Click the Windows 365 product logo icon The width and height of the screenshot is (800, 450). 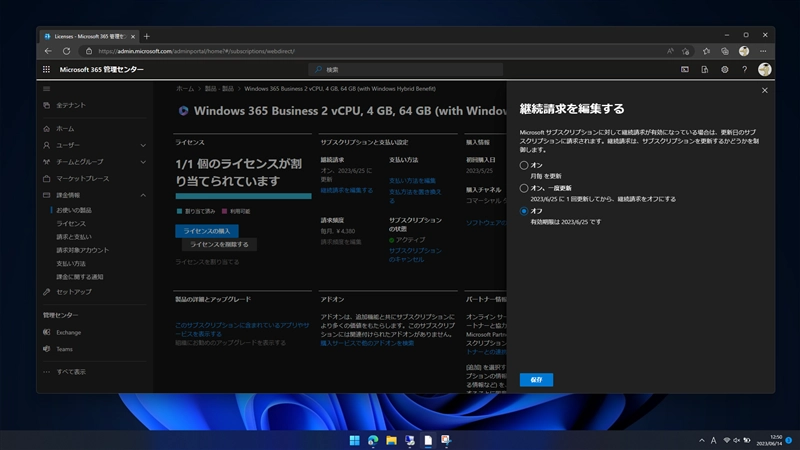pos(183,111)
